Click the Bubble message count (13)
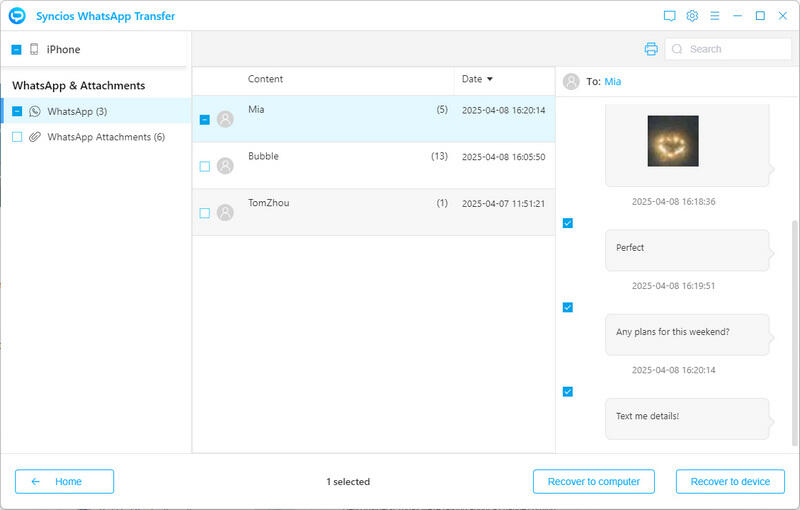This screenshot has width=800, height=510. [x=439, y=156]
